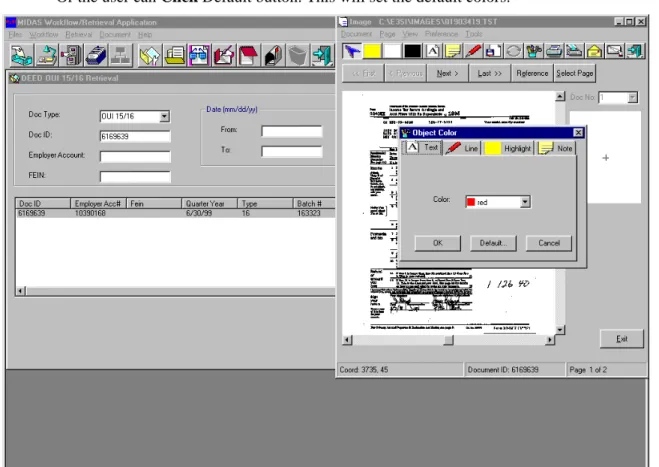Click the Select Page button
The height and width of the screenshot is (467, 659).
point(575,73)
